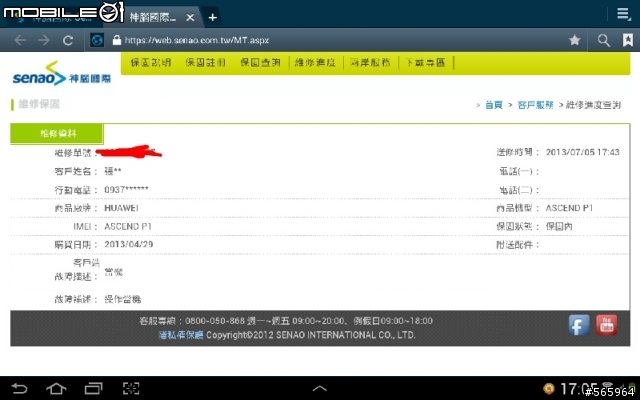
Task: Open a new tab with the plus button
Action: tap(212, 18)
